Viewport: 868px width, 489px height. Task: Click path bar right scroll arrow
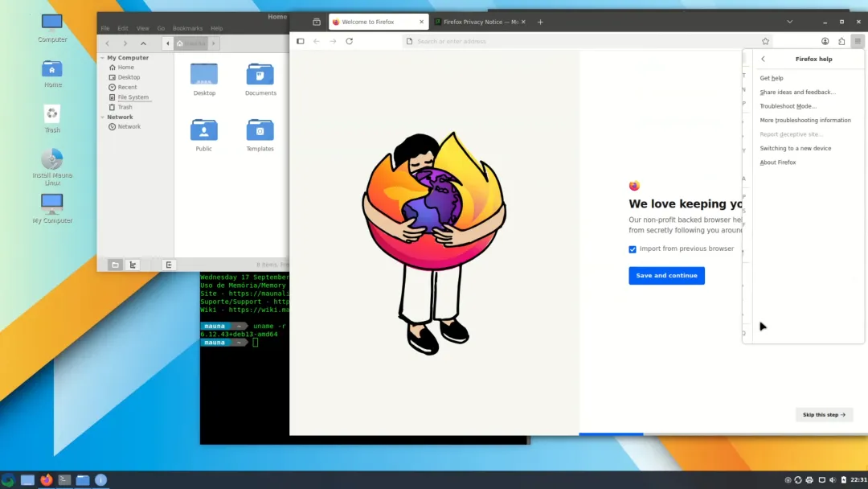point(214,43)
